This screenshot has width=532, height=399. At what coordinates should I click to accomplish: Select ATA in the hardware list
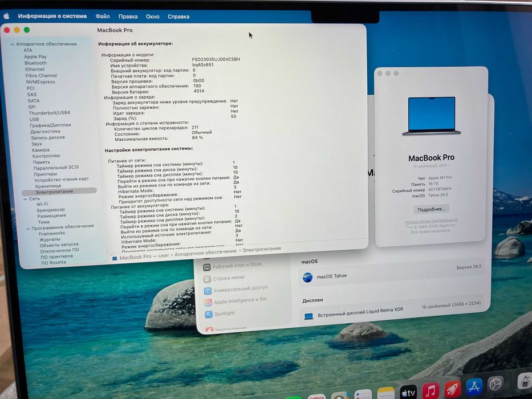coord(28,50)
